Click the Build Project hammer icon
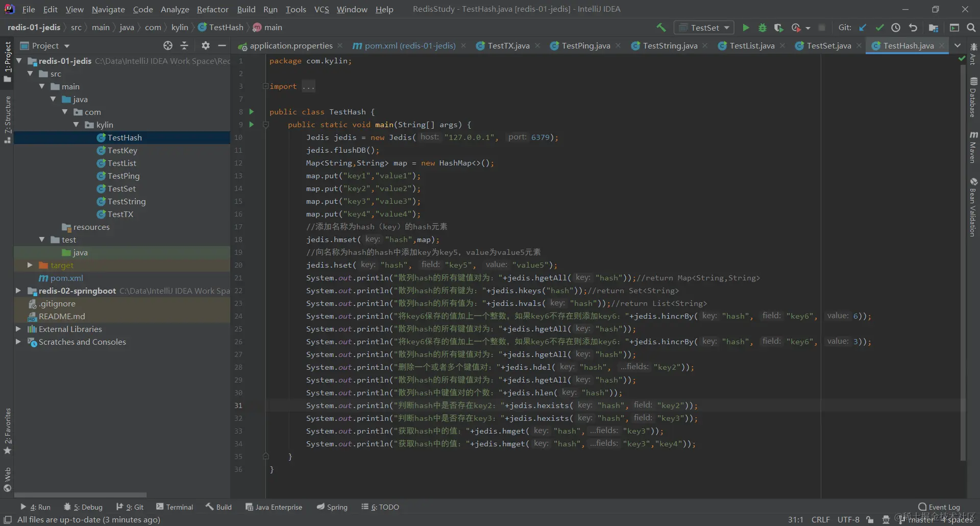 661,28
